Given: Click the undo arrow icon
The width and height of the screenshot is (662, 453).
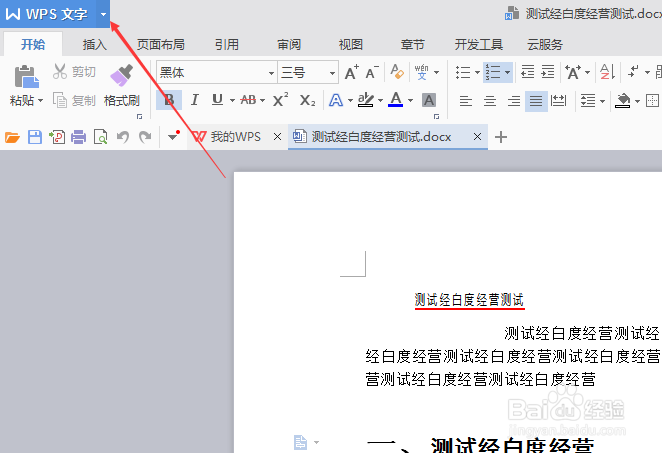Looking at the screenshot, I should (123, 137).
